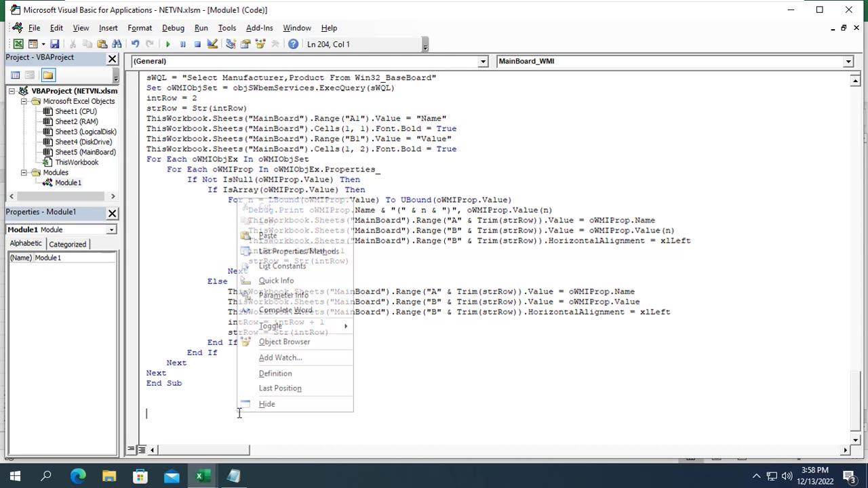This screenshot has width=868, height=488.
Task: Open the Debug menu
Action: tap(173, 28)
